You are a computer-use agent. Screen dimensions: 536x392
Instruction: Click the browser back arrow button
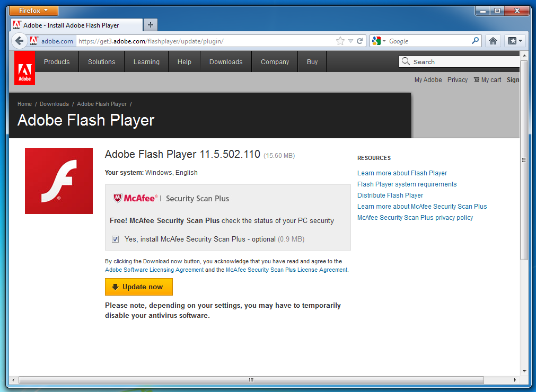pos(20,41)
